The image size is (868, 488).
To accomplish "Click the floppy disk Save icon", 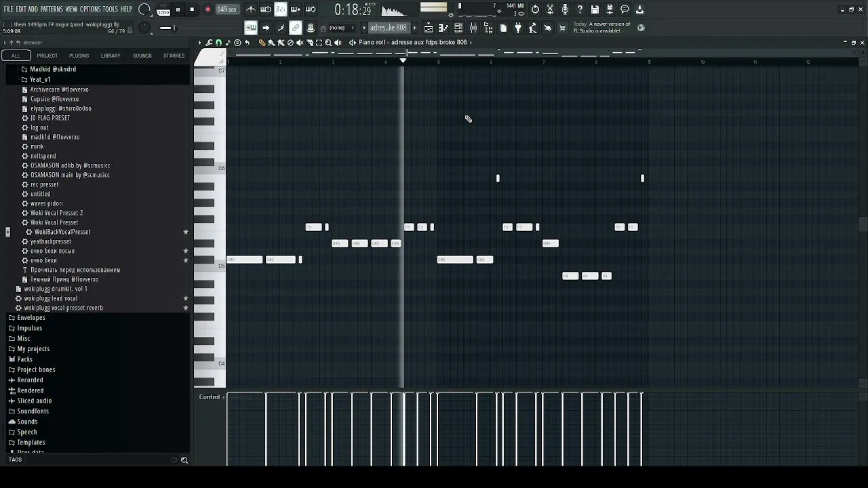I will 595,9.
